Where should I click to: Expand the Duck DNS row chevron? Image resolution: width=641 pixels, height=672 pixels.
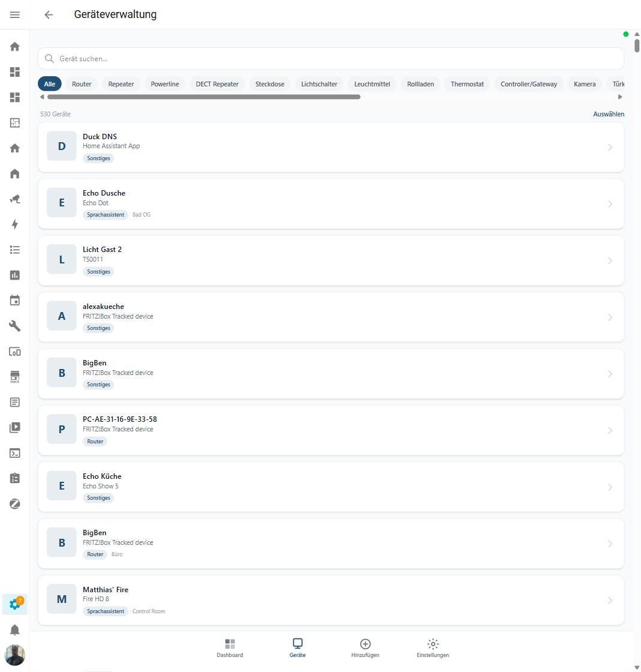610,148
